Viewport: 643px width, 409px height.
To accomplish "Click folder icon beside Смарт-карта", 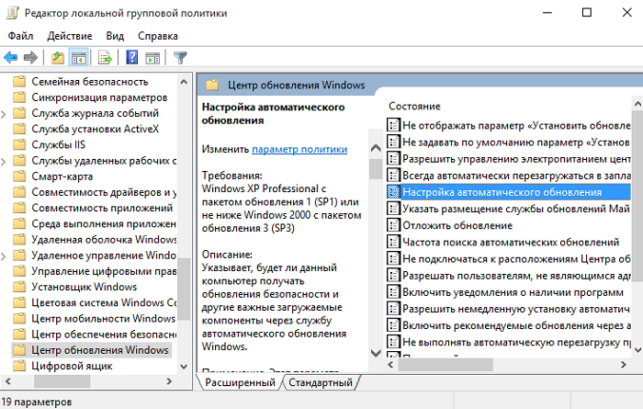I will [19, 176].
